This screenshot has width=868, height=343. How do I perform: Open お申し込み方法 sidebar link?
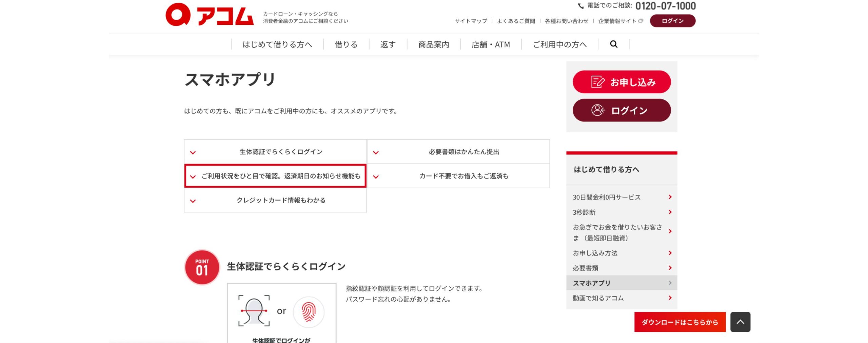click(595, 253)
